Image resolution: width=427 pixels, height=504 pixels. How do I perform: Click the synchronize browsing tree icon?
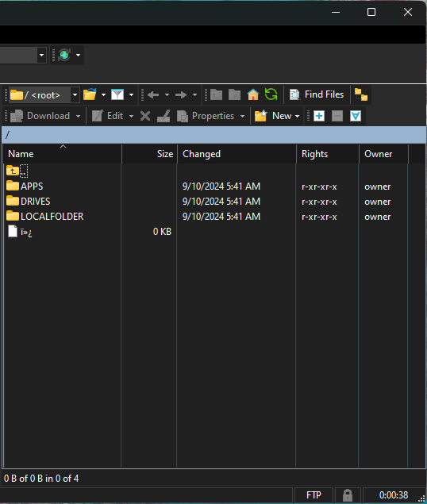click(361, 94)
